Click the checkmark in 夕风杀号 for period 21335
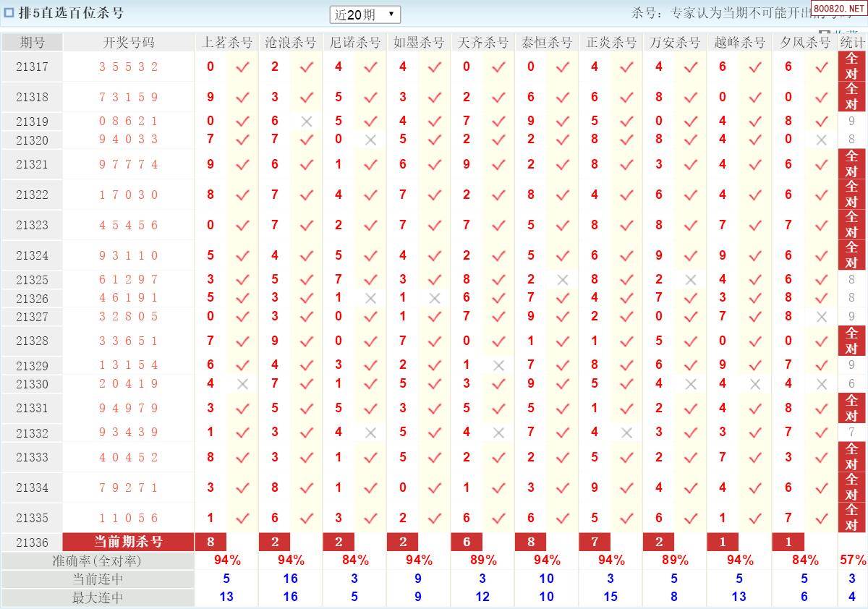Image resolution: width=868 pixels, height=609 pixels. click(821, 518)
